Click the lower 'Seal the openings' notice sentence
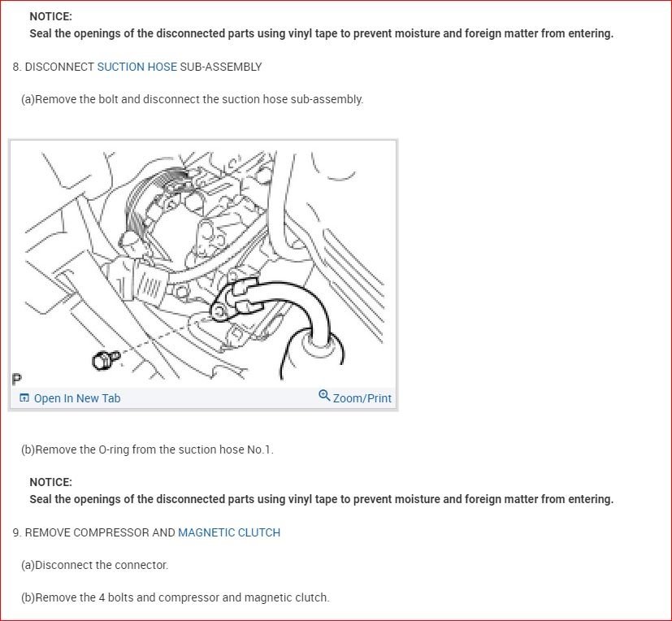672x621 pixels. (x=322, y=499)
